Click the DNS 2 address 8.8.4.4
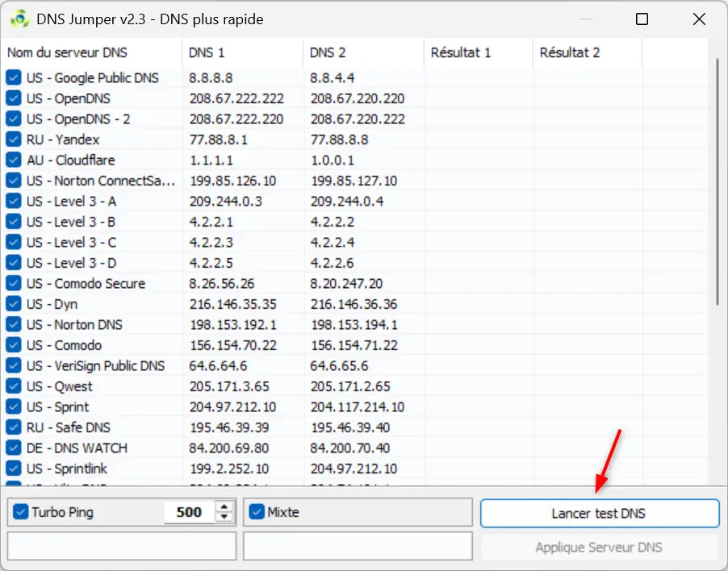Image resolution: width=728 pixels, height=571 pixels. [x=332, y=77]
